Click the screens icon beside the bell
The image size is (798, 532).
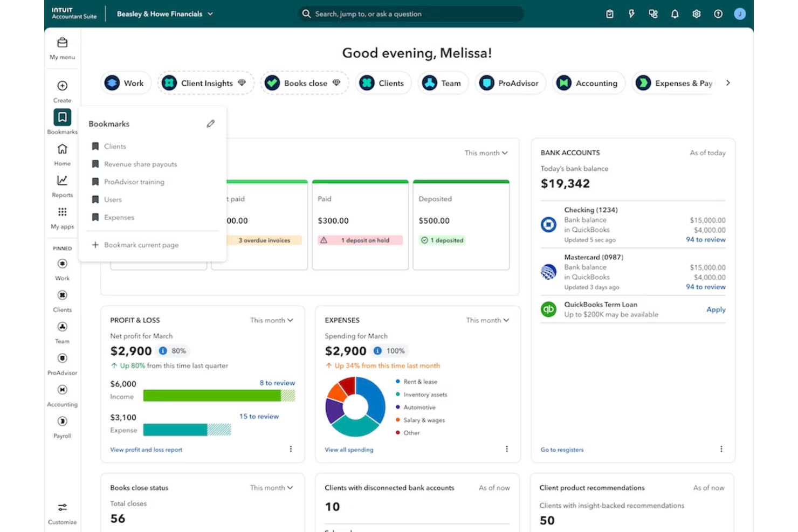coord(653,14)
